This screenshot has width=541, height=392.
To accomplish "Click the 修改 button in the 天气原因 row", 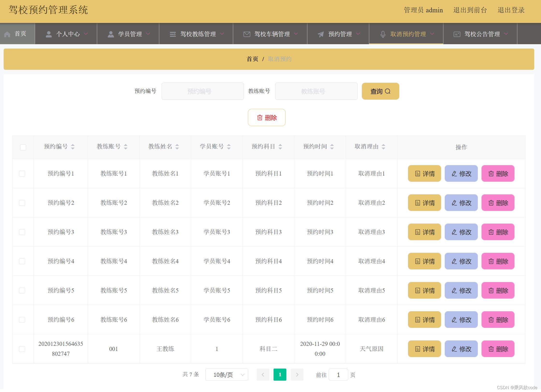I will [x=461, y=349].
